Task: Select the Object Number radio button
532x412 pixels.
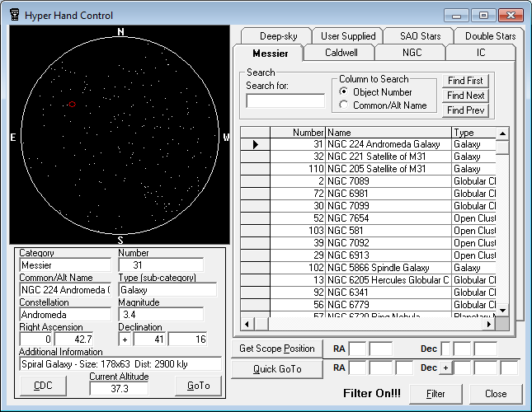Action: click(344, 92)
